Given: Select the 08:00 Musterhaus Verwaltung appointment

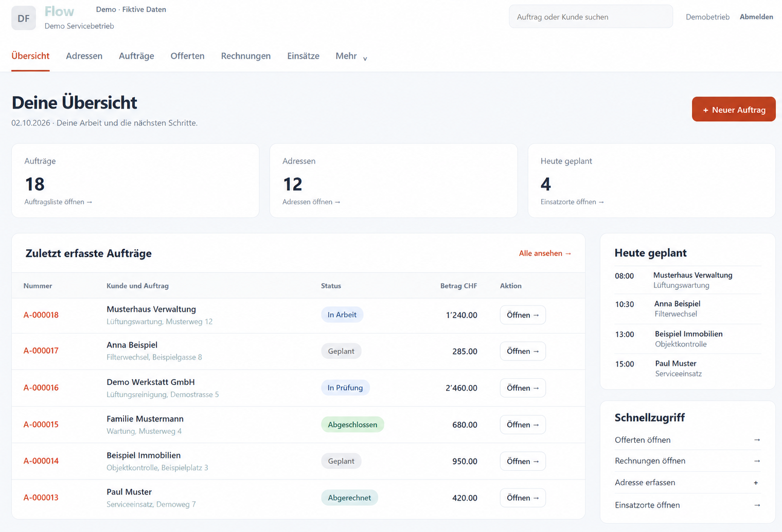Looking at the screenshot, I should 688,280.
